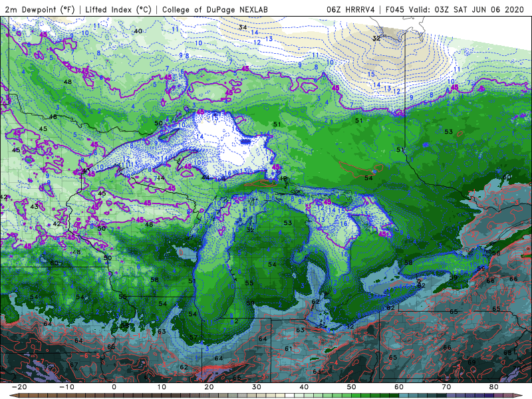This screenshot has width=532, height=399.
Task: Click the 0 label on the color scale
Action: (114, 387)
